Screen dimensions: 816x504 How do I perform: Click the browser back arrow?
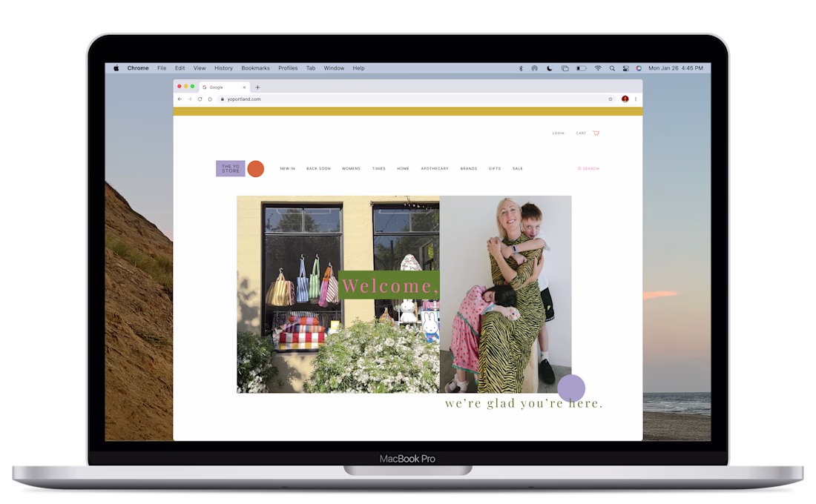point(180,99)
